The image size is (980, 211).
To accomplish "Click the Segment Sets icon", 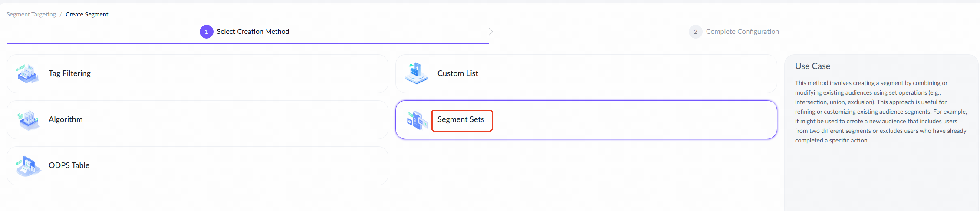I will pyautogui.click(x=417, y=120).
